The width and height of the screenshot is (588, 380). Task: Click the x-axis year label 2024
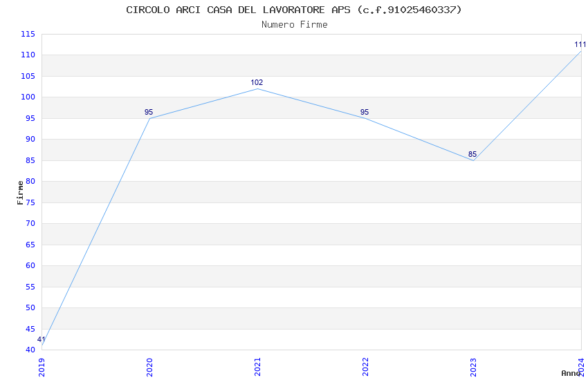(x=582, y=368)
